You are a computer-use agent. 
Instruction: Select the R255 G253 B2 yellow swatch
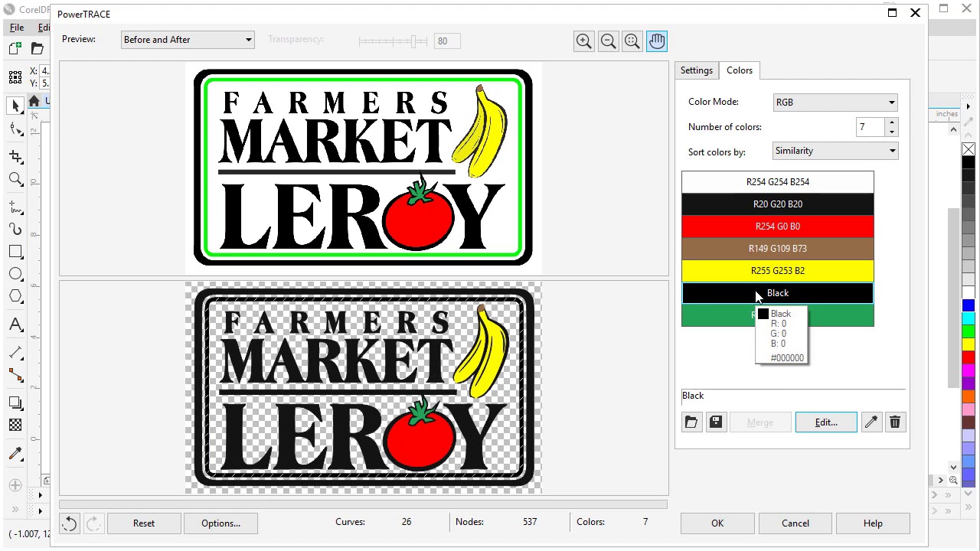click(778, 271)
